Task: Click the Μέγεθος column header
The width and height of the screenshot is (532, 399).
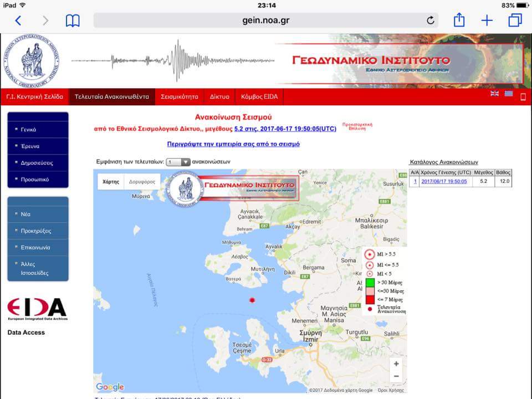Action: click(483, 173)
